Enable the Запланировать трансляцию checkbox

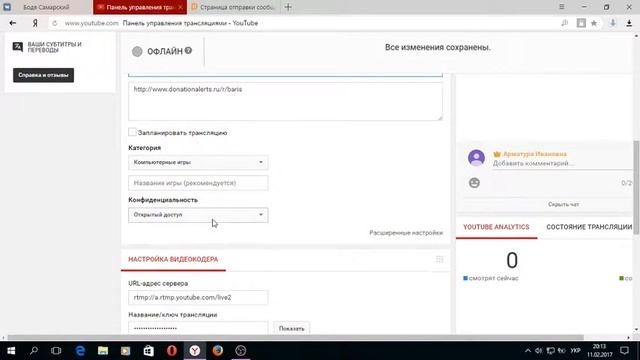(132, 132)
